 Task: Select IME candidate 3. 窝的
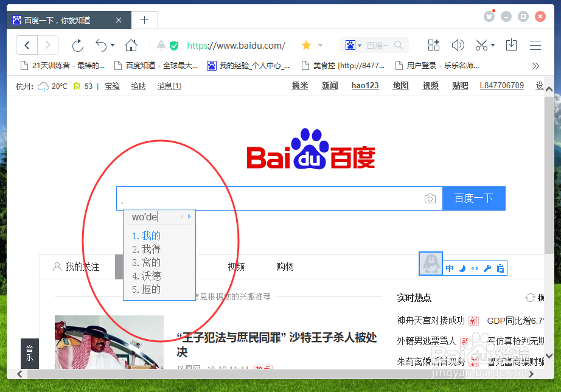(x=146, y=262)
